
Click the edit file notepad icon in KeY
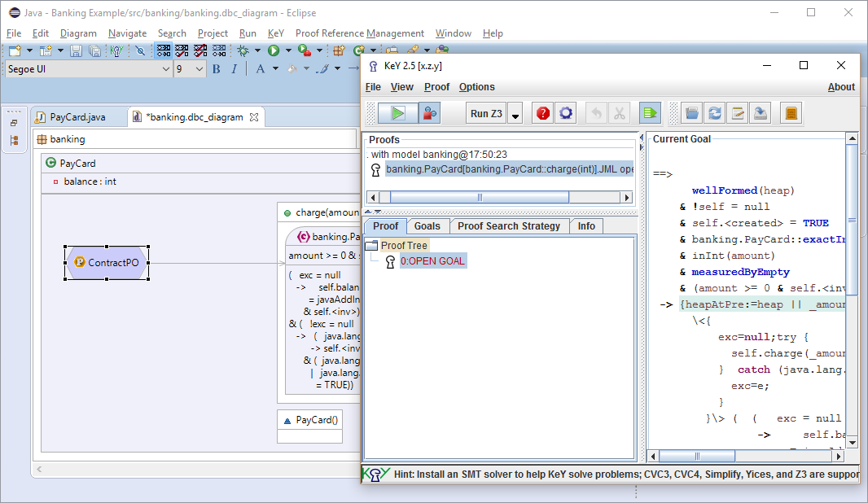[x=738, y=113]
